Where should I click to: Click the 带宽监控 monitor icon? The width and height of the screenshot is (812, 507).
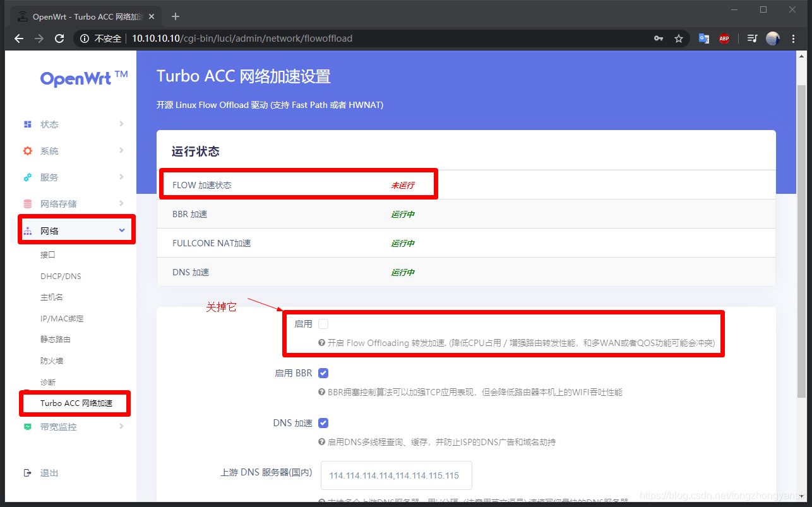tap(27, 427)
